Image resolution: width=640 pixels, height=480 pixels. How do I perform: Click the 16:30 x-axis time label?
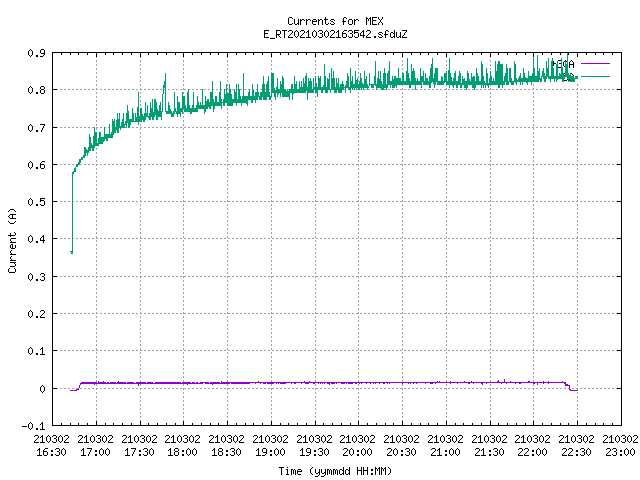[51, 452]
